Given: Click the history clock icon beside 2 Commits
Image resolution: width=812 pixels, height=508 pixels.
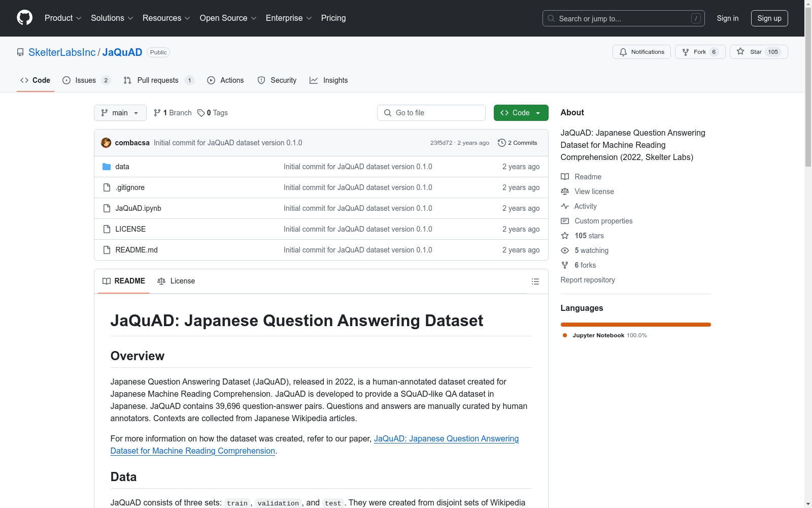Looking at the screenshot, I should pyautogui.click(x=502, y=143).
